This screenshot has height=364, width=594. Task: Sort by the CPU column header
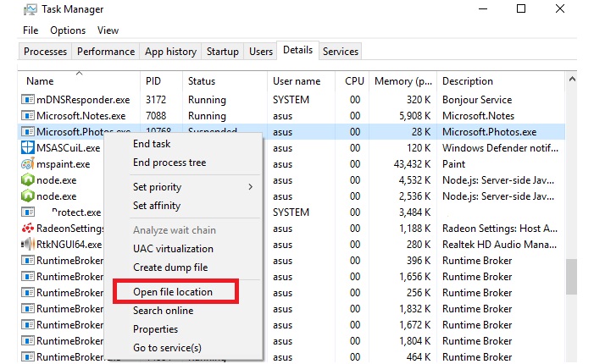(x=353, y=81)
